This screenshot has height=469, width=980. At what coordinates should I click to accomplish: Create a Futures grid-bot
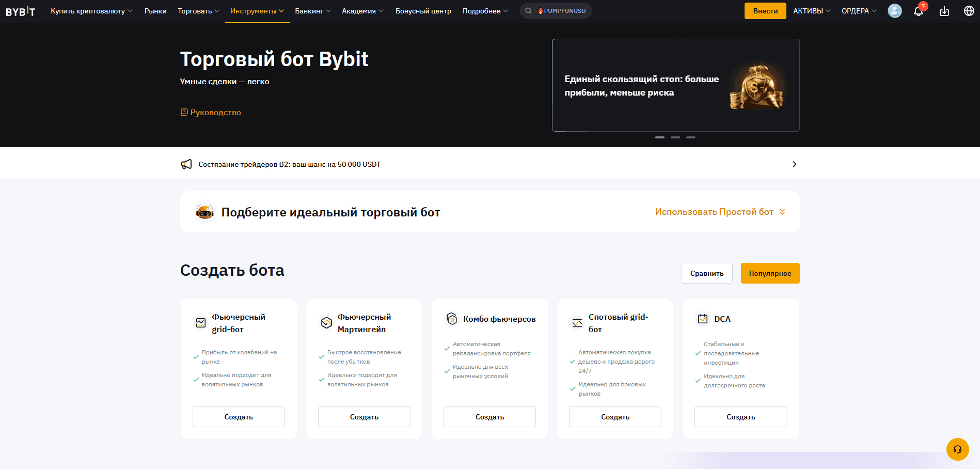click(x=239, y=417)
